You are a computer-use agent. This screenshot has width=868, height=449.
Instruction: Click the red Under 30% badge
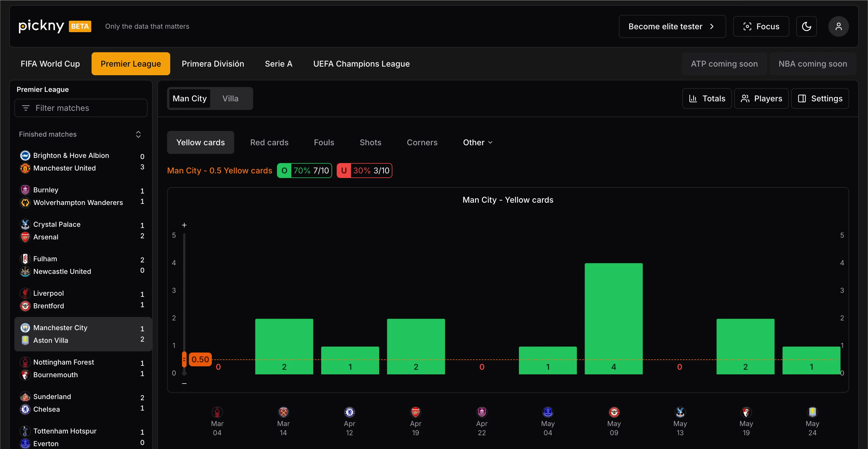(x=364, y=171)
